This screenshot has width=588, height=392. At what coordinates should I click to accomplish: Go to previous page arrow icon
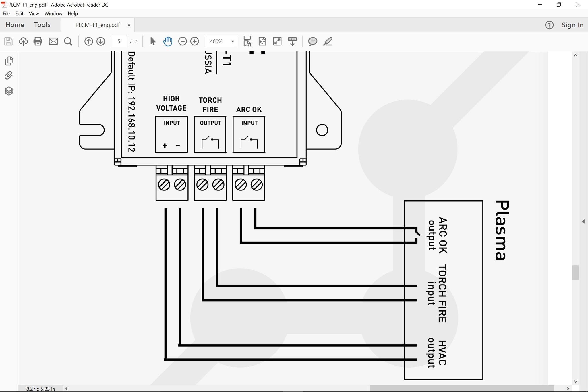[x=88, y=41]
